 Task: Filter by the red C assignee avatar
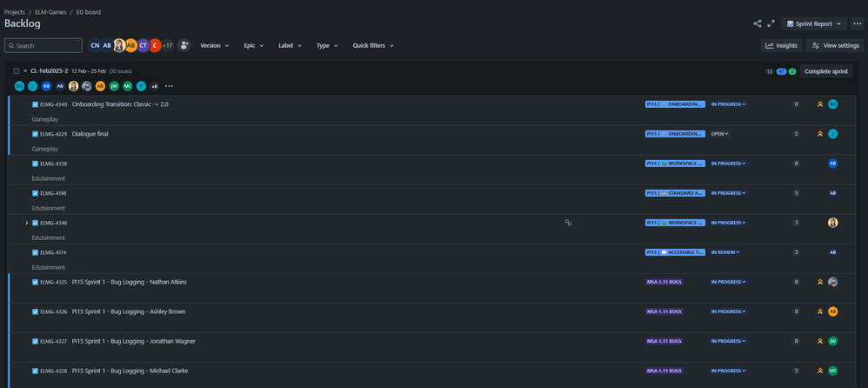click(155, 45)
